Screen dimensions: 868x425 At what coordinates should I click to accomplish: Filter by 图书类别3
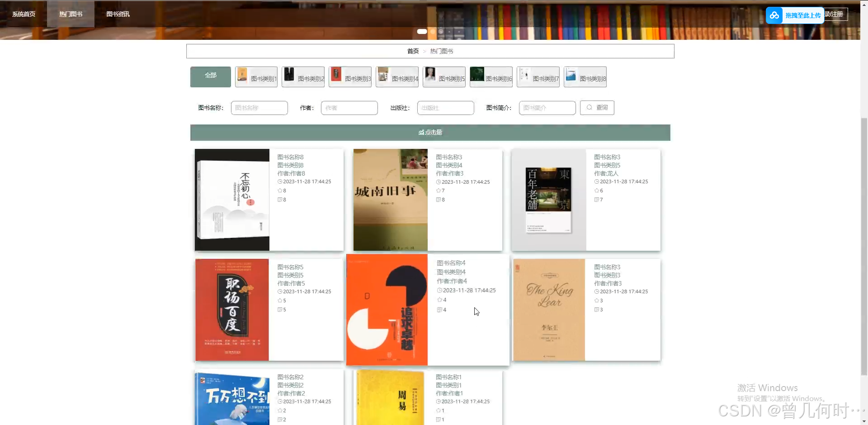coord(350,77)
